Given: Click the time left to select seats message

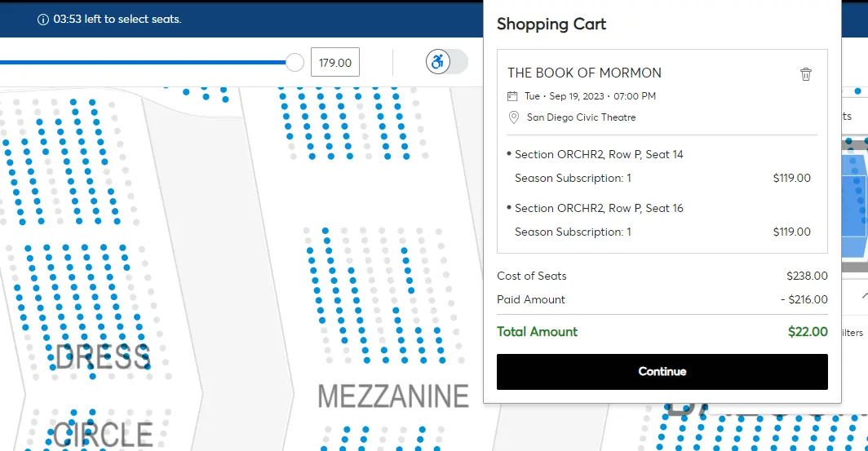Looking at the screenshot, I should point(117,20).
